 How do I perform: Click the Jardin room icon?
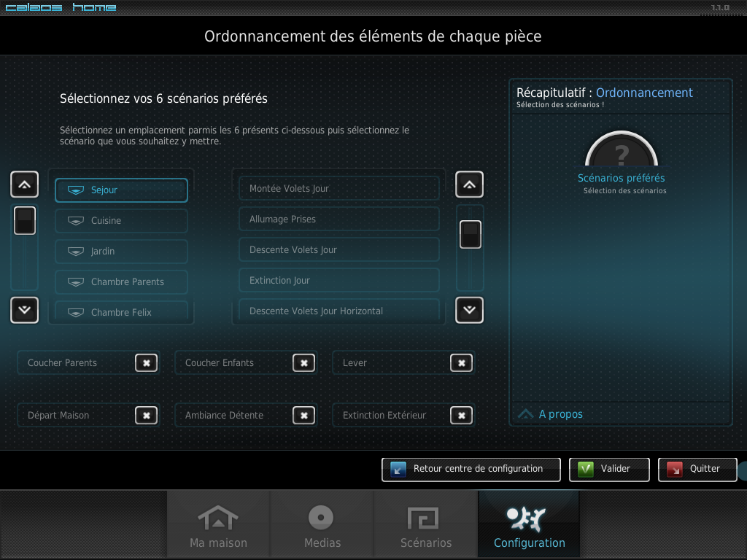click(76, 251)
